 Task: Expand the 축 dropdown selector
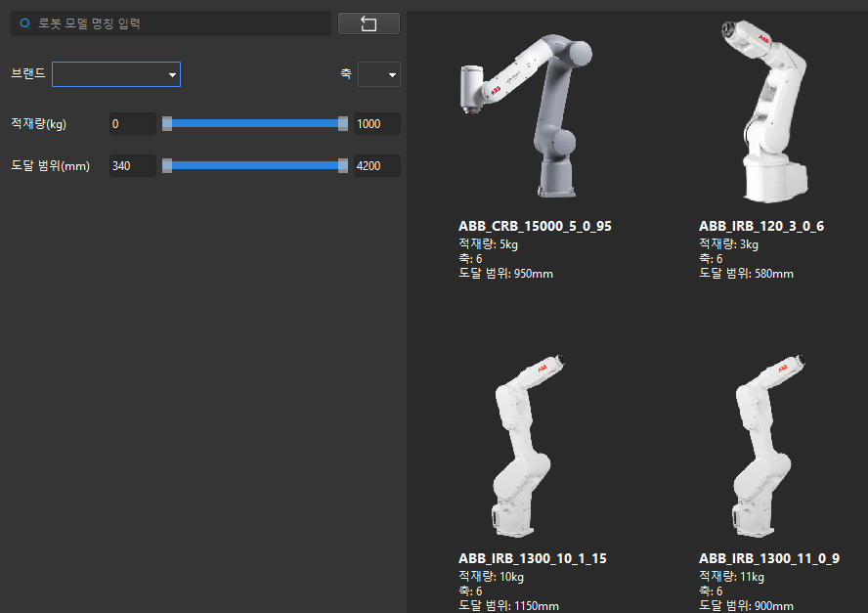click(x=379, y=74)
